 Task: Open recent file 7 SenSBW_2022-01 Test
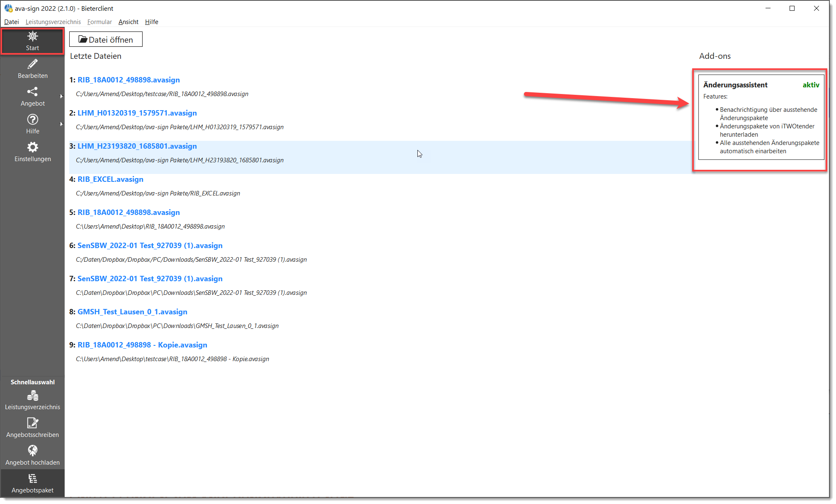pyautogui.click(x=150, y=279)
